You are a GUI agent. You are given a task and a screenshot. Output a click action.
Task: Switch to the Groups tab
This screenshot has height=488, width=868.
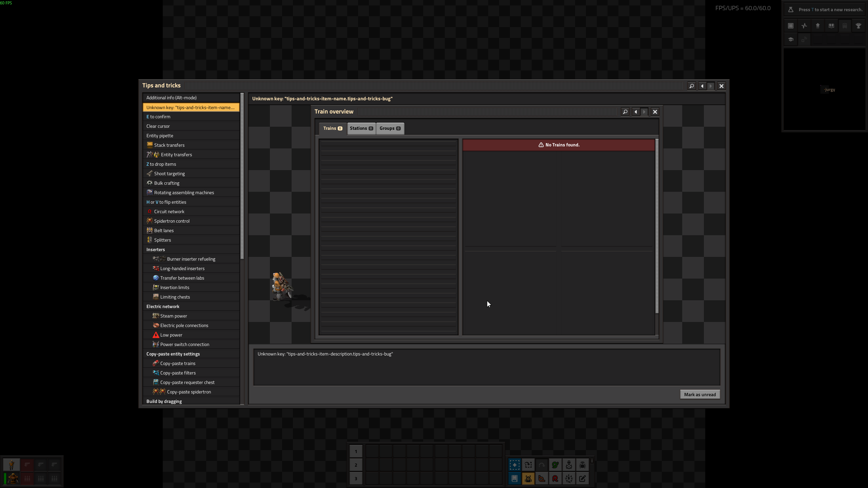click(x=390, y=128)
